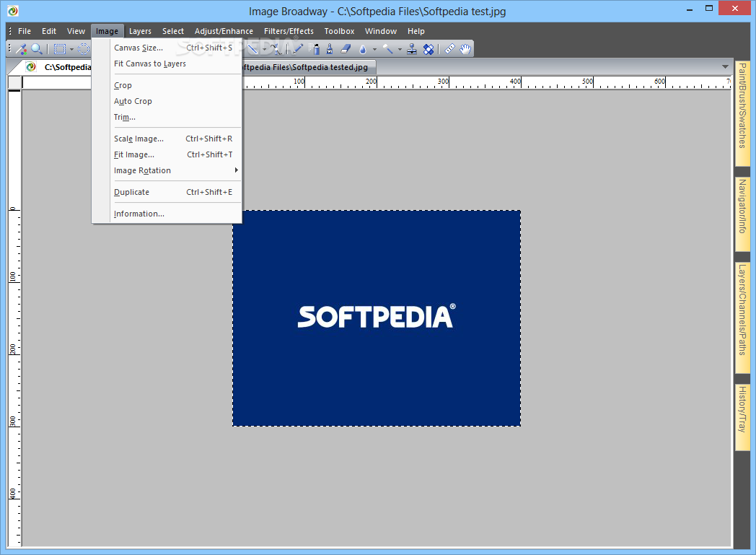Choose Information... menu entry

[167, 214]
